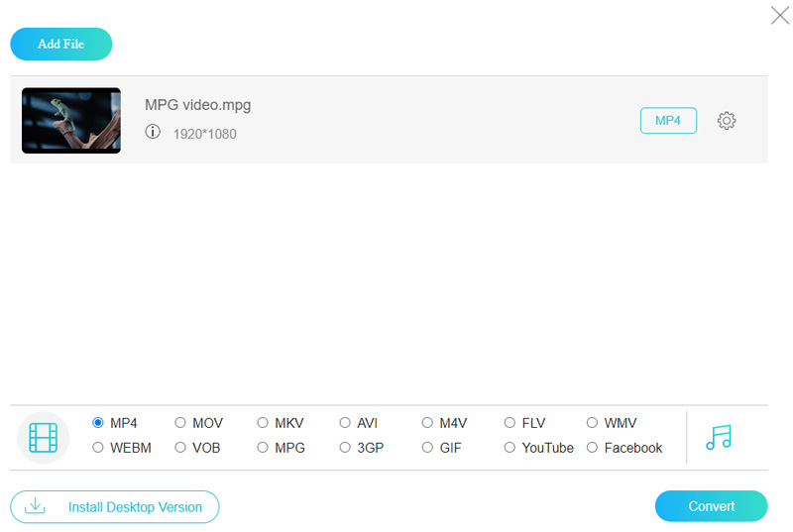Choose the Facebook preset option

click(593, 448)
